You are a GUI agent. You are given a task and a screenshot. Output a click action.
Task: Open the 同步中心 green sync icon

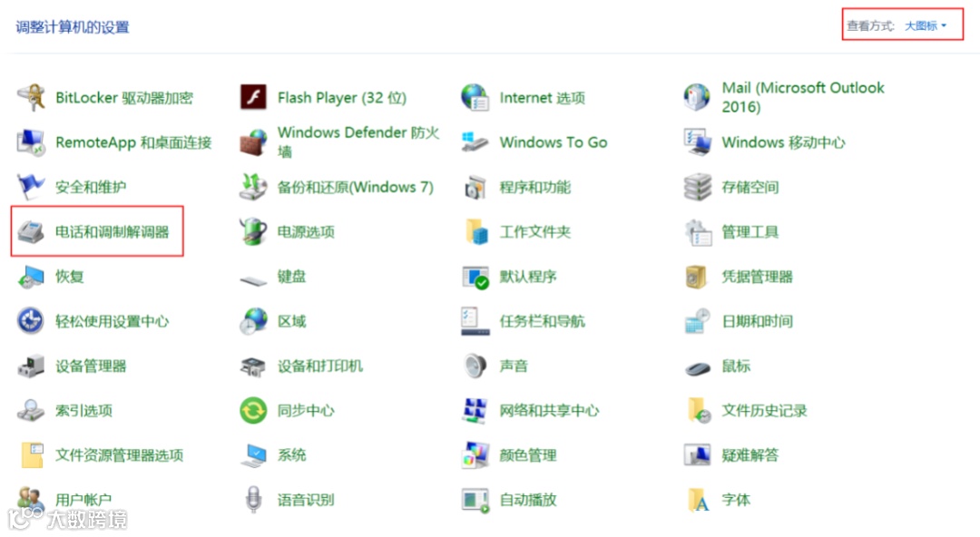pos(253,411)
